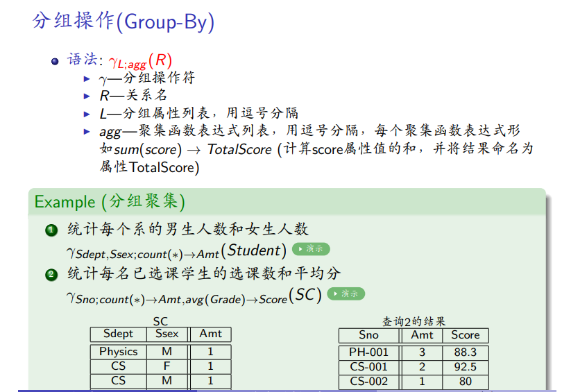Click the blue round bullet before 语法

click(x=56, y=61)
